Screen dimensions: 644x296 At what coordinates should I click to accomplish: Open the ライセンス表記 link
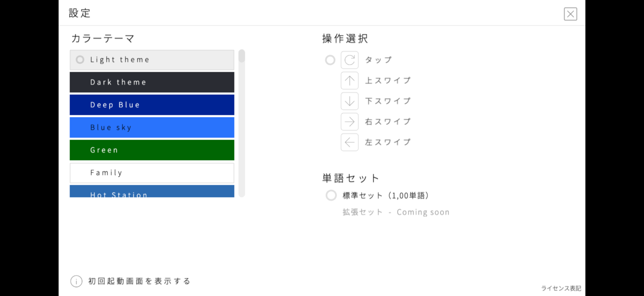(x=561, y=288)
